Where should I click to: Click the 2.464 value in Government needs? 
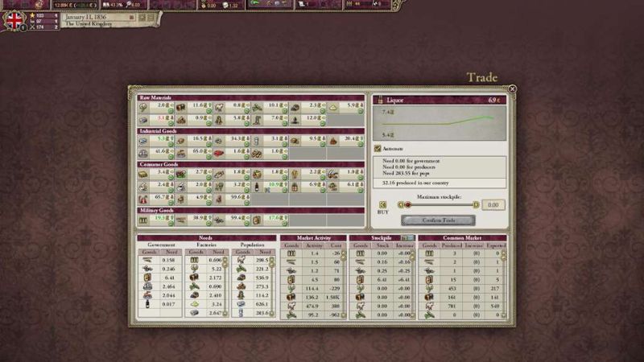click(168, 286)
